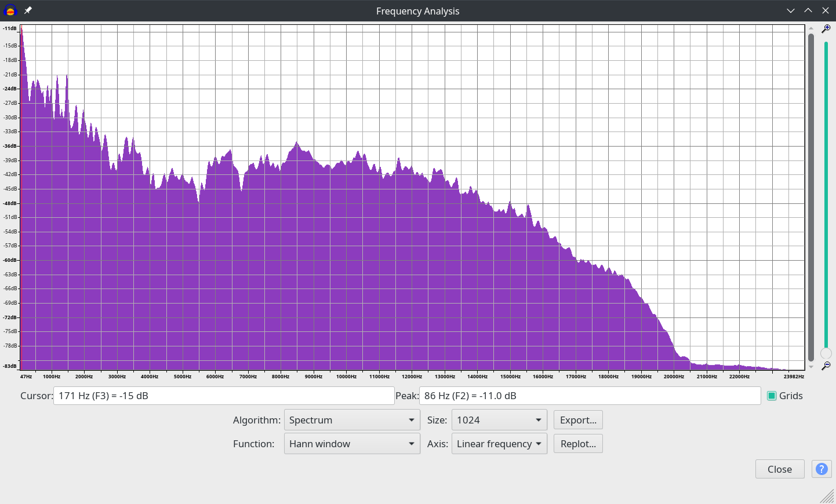The width and height of the screenshot is (836, 504).
Task: Click the -48dB label on vertical axis
Action: pyautogui.click(x=10, y=203)
